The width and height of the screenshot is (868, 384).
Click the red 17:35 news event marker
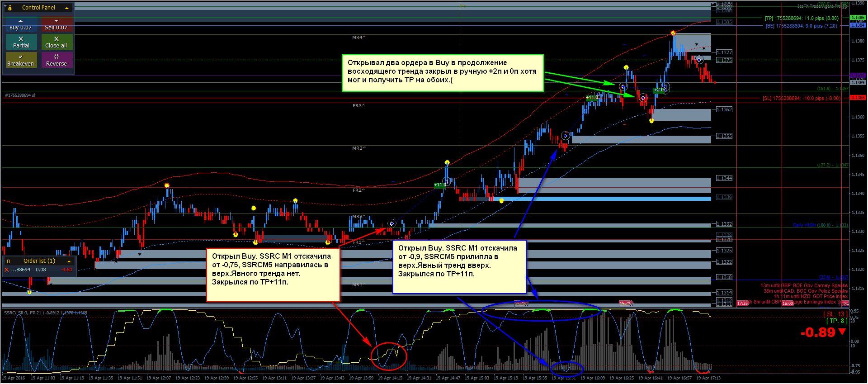pos(743,303)
